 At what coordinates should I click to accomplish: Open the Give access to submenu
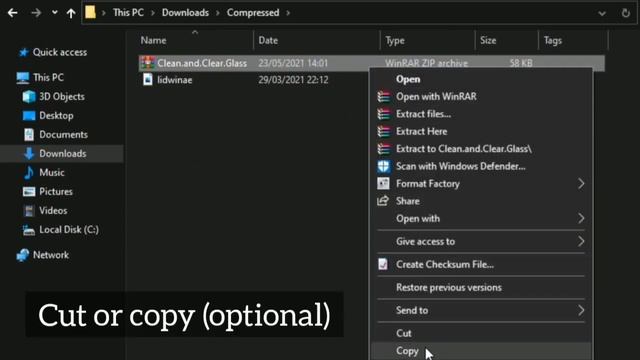click(480, 242)
